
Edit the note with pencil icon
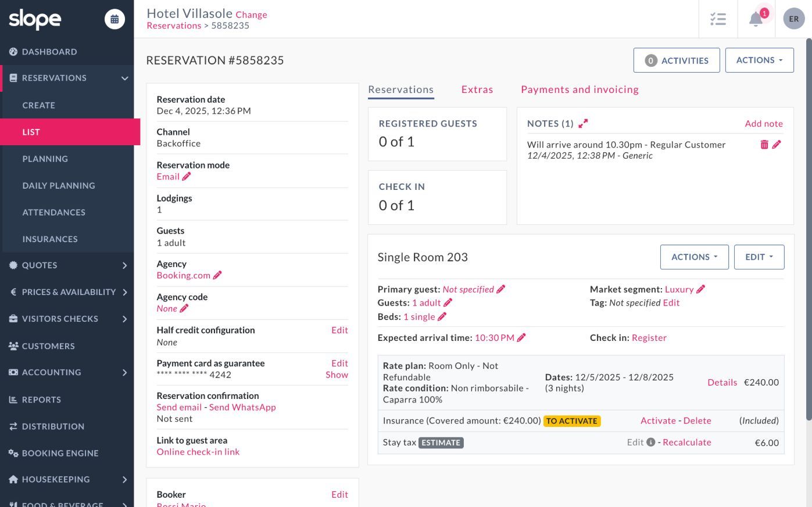[x=777, y=145]
